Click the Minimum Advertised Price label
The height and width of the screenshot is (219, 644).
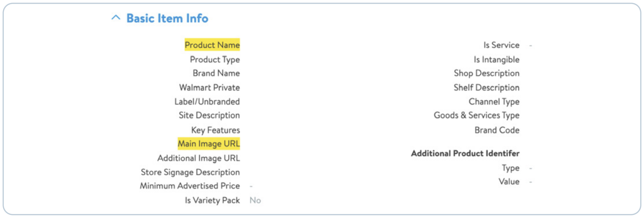[190, 186]
